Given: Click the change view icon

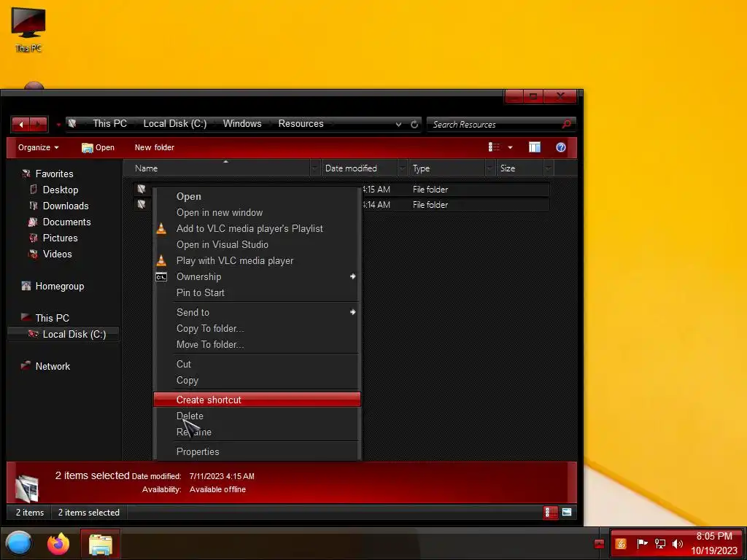Looking at the screenshot, I should coord(494,147).
